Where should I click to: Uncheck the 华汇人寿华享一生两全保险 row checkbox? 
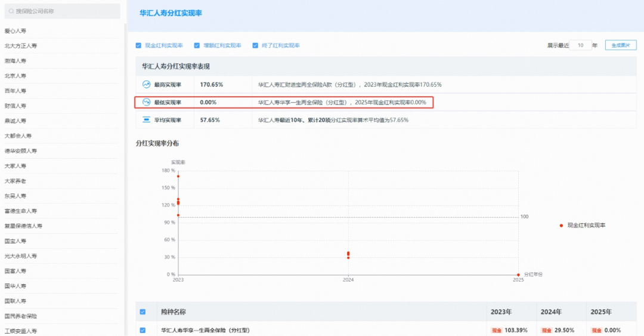coord(143,330)
